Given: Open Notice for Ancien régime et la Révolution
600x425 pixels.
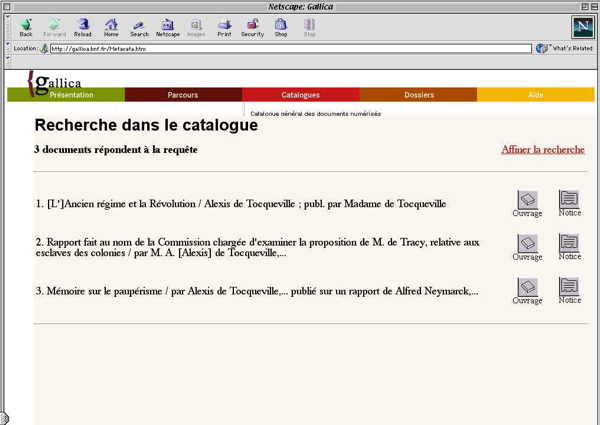Looking at the screenshot, I should click(x=569, y=203).
